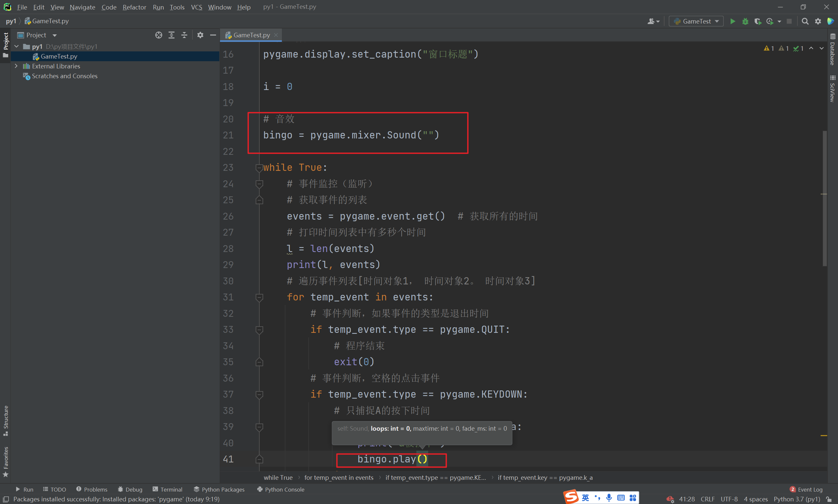Screen dimensions: 838x504
Task: Expand all in Project panel
Action: coord(172,35)
